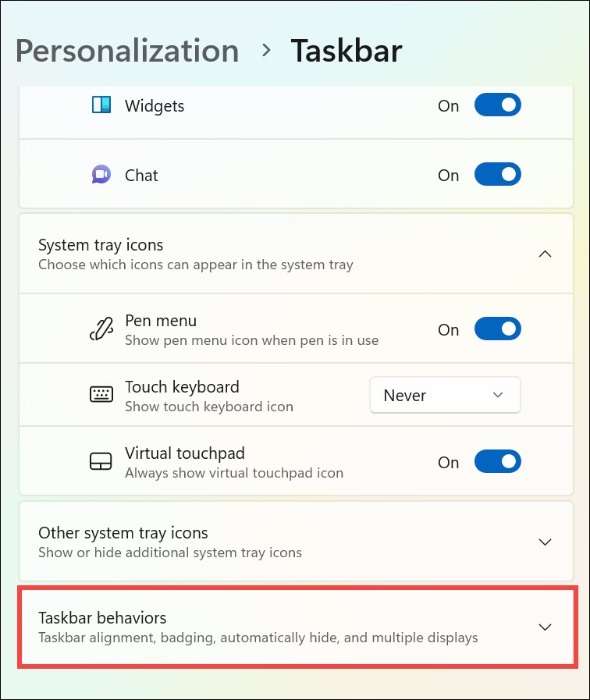Toggle the Virtual touchpad switch
This screenshot has width=590, height=700.
497,462
